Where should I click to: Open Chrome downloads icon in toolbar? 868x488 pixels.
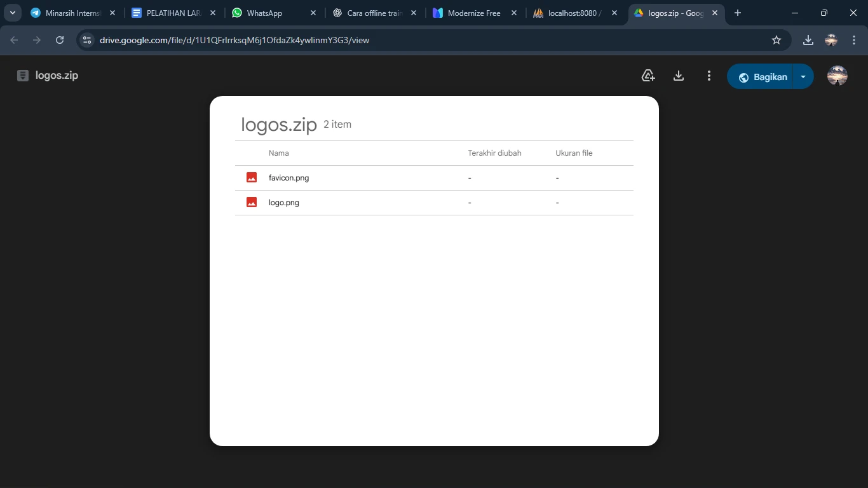click(808, 40)
